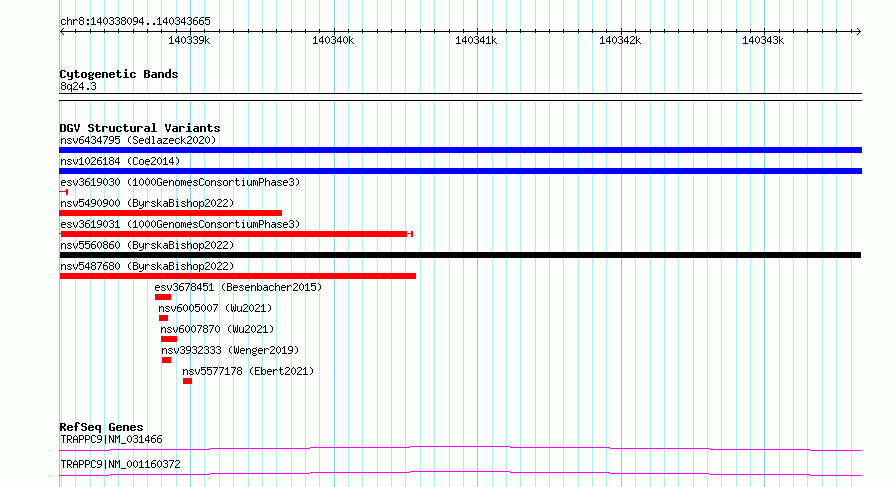Click the 140343k ruler tick label
890x487 pixels.
coord(763,41)
